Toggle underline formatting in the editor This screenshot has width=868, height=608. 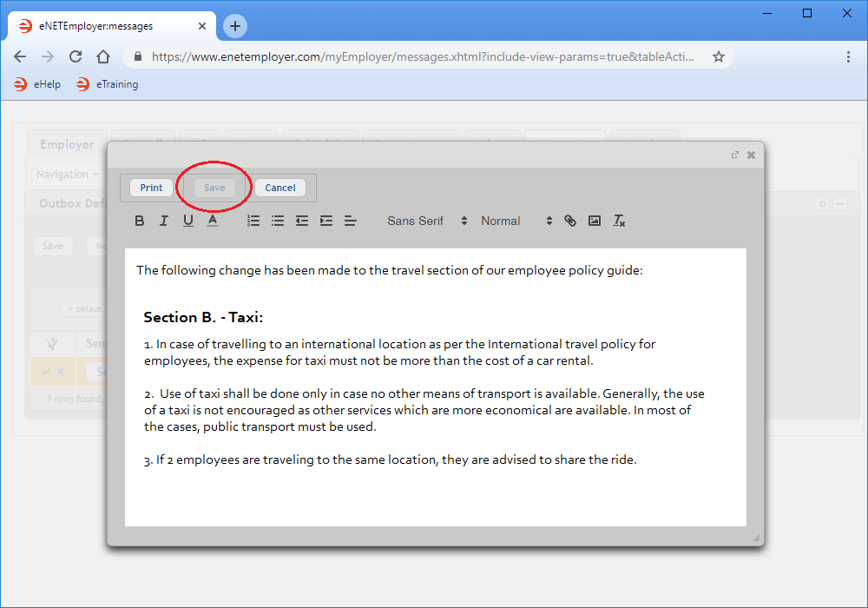187,221
